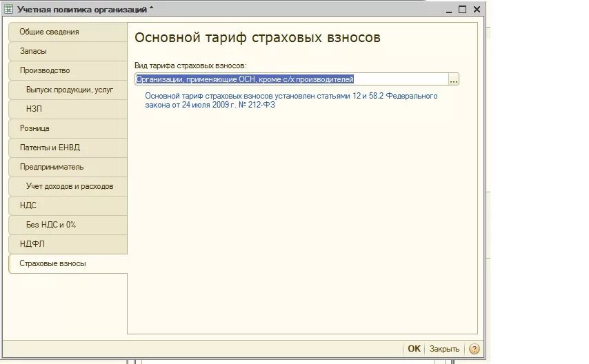This screenshot has height=364, width=589.
Task: Open Учет доходов и расходов tab
Action: tap(68, 186)
